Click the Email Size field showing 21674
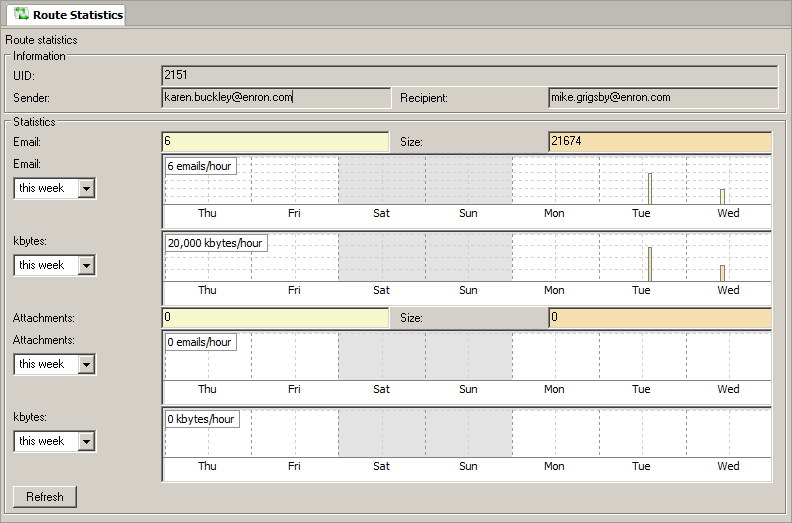 click(660, 142)
